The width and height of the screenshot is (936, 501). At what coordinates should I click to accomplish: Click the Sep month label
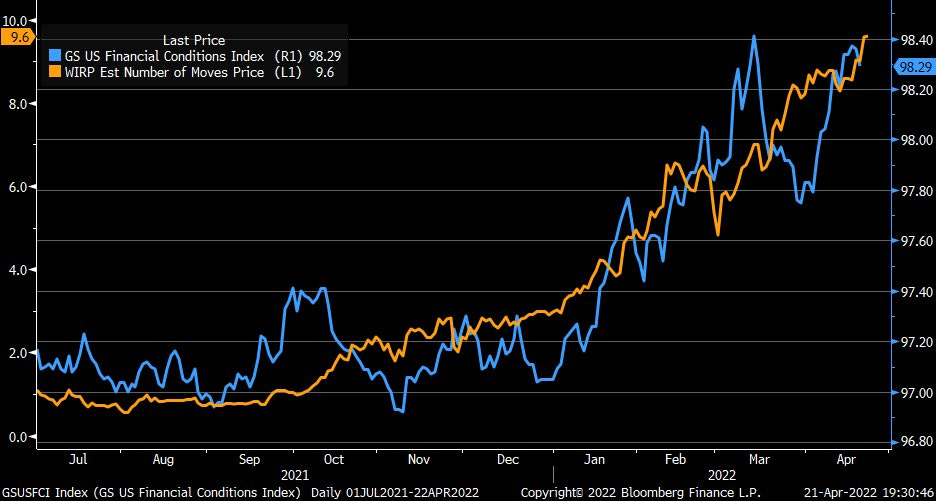pyautogui.click(x=249, y=460)
